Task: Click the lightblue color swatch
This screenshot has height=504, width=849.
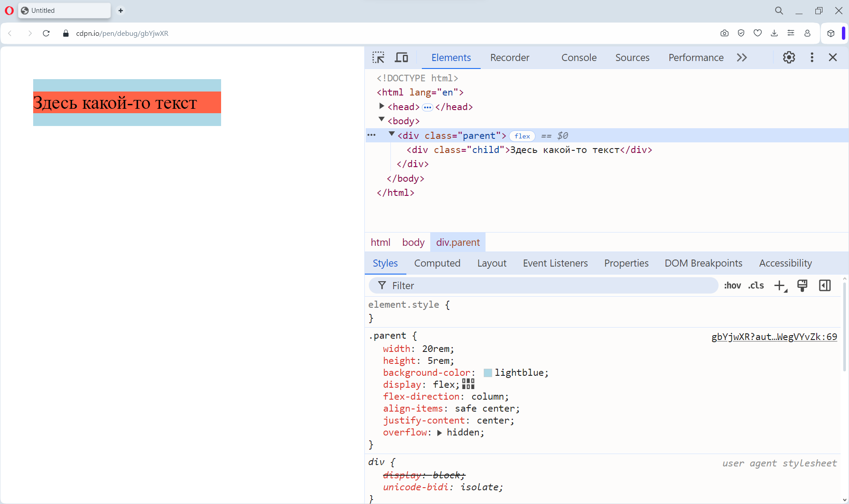Action: [487, 373]
